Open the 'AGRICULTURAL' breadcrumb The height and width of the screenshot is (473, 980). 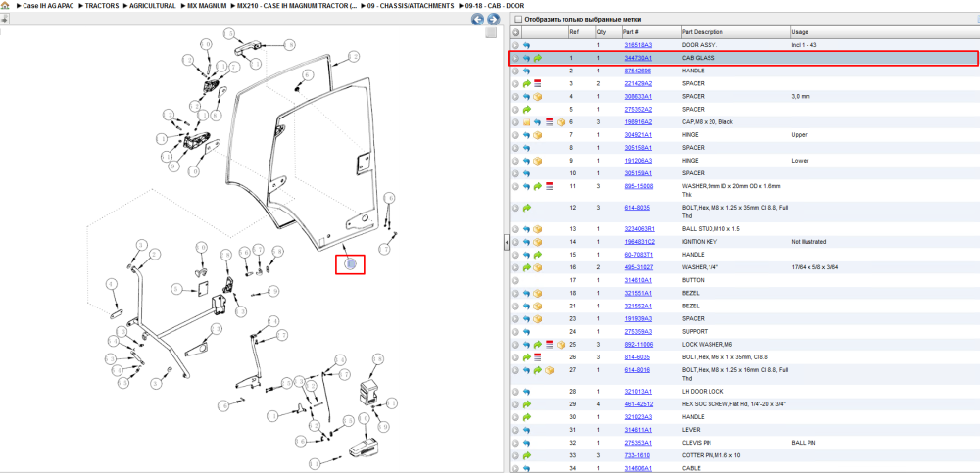pos(153,6)
